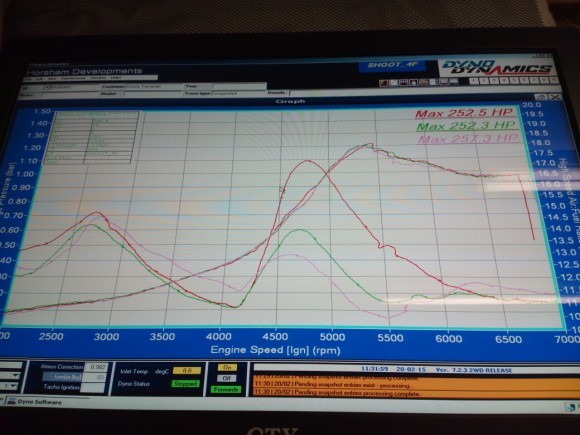This screenshot has height=435, width=580.
Task: Click the grey Off button
Action: 226,378
